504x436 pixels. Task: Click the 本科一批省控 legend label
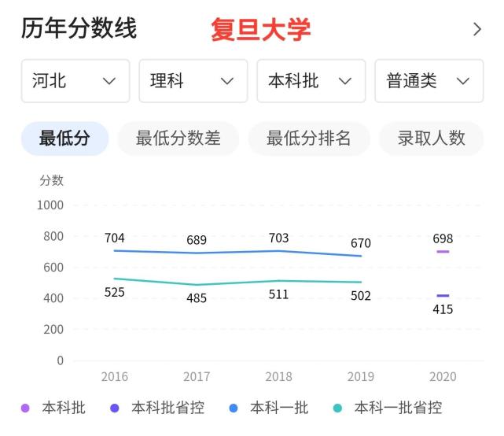click(x=399, y=408)
